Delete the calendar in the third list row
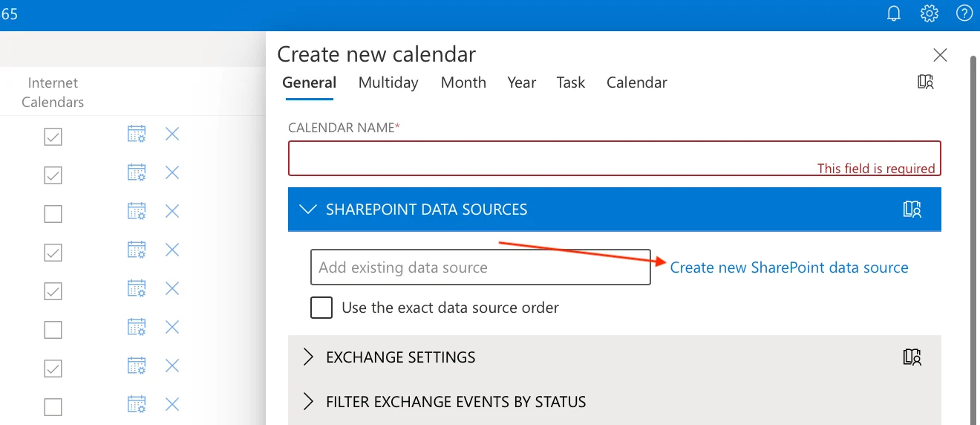Screen dimensions: 980x425 172,211
